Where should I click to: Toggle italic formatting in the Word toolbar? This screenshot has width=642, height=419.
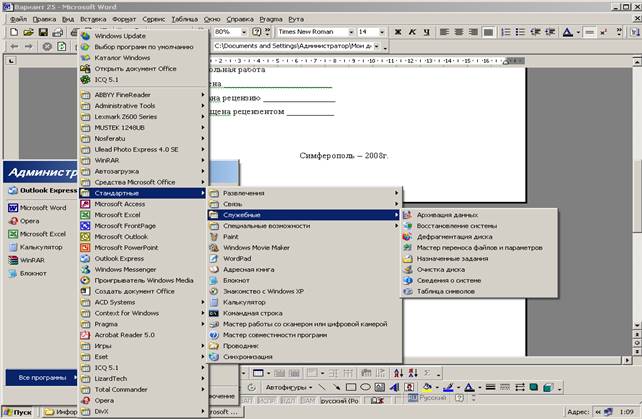click(413, 32)
